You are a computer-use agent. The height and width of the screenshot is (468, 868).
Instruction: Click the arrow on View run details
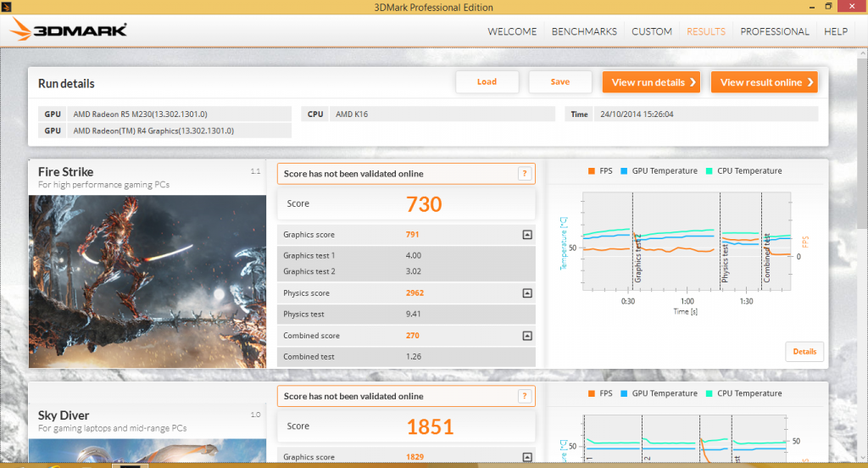(693, 82)
